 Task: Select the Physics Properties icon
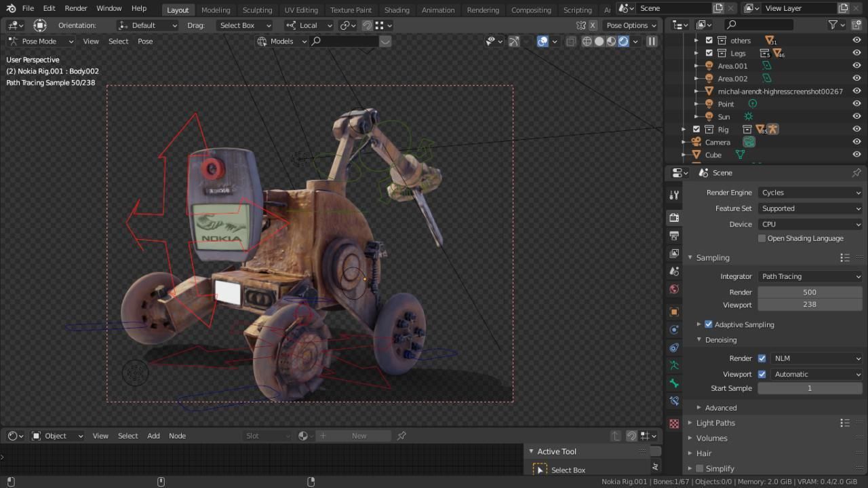673,329
